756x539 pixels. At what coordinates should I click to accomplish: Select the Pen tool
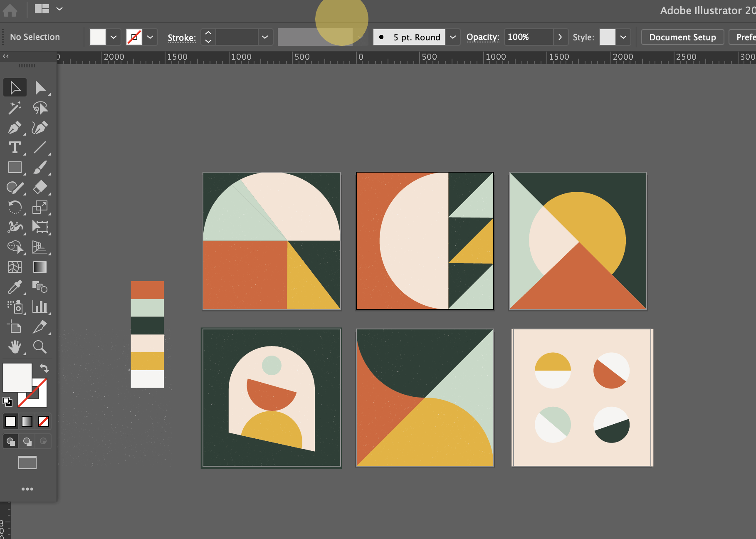point(15,127)
